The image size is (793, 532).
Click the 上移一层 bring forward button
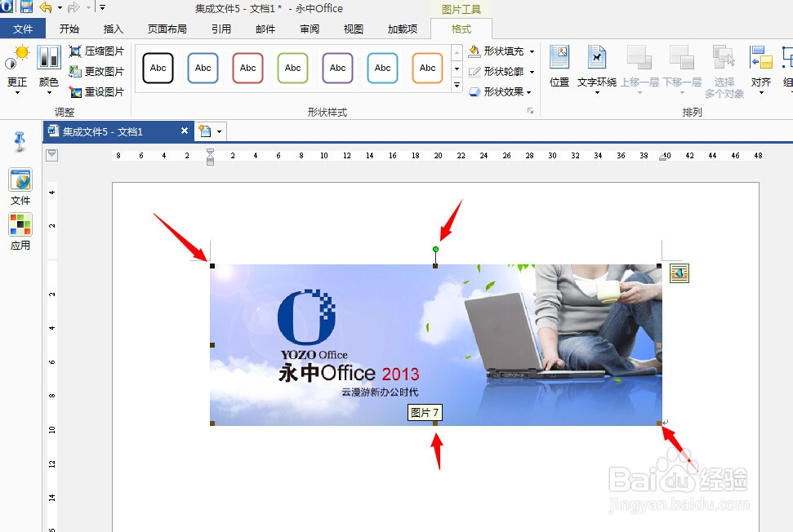[x=639, y=69]
